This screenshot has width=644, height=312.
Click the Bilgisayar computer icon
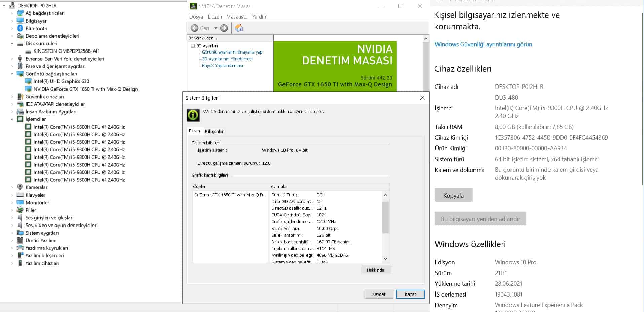(20, 21)
